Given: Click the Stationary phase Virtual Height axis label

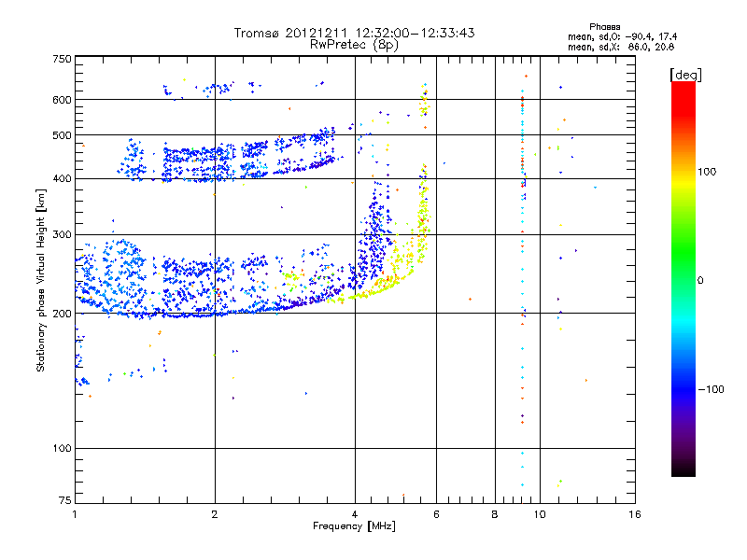Looking at the screenshot, I should [x=41, y=280].
